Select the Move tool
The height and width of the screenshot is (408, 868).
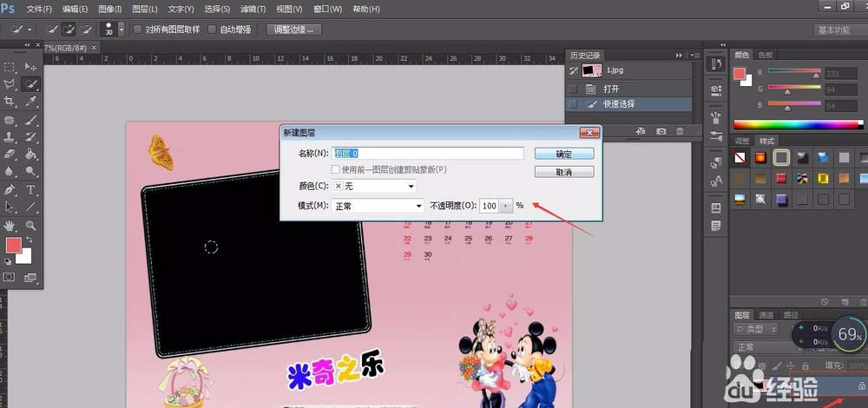tap(30, 67)
